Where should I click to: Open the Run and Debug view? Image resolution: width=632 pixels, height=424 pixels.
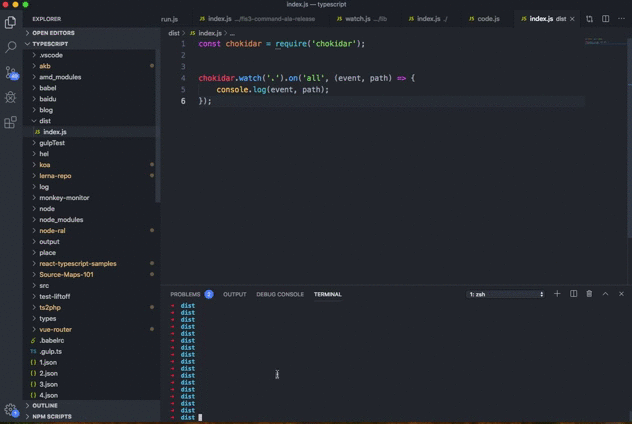(x=11, y=98)
